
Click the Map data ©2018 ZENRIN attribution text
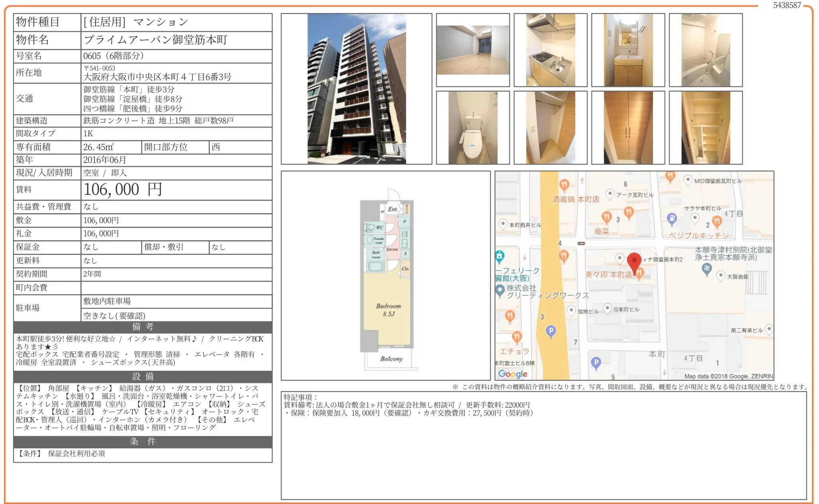729,375
